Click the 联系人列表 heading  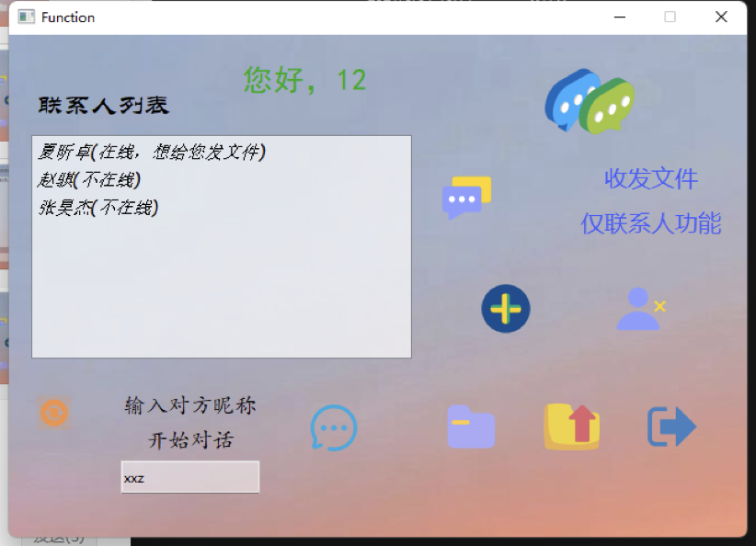coord(104,105)
